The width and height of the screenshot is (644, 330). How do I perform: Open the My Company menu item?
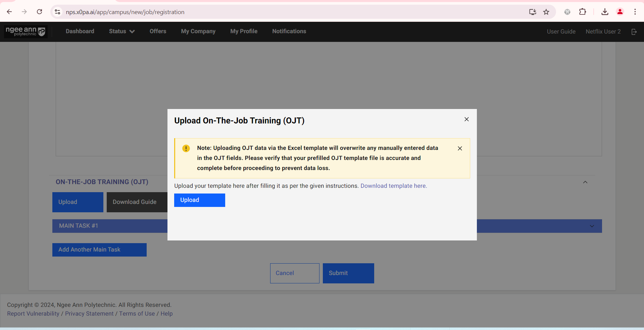coord(198,31)
